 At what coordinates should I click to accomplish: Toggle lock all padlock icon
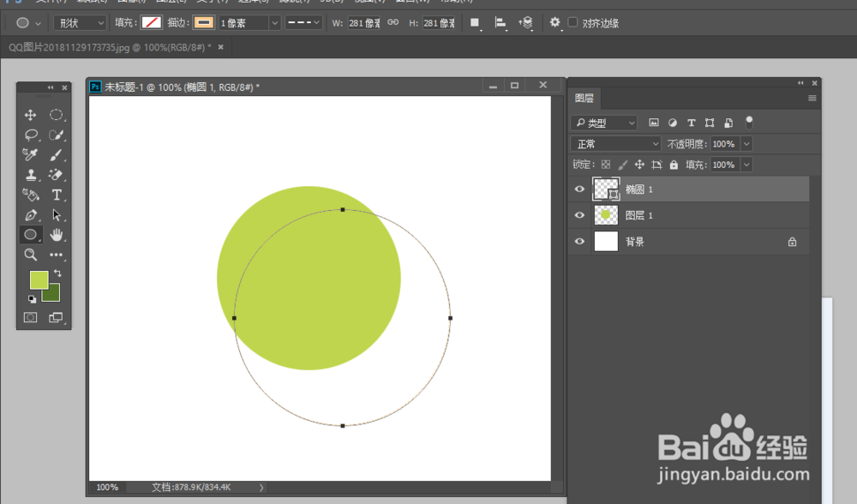click(x=674, y=165)
